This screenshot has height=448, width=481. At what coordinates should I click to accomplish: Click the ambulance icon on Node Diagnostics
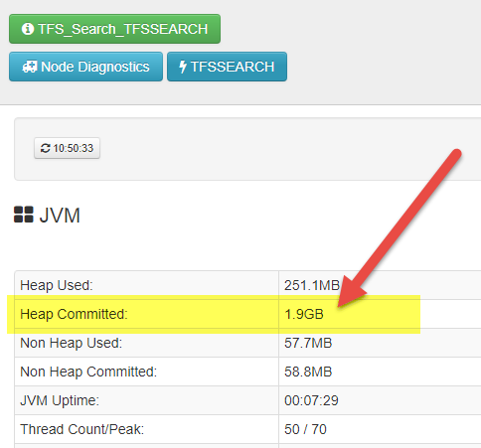click(30, 67)
